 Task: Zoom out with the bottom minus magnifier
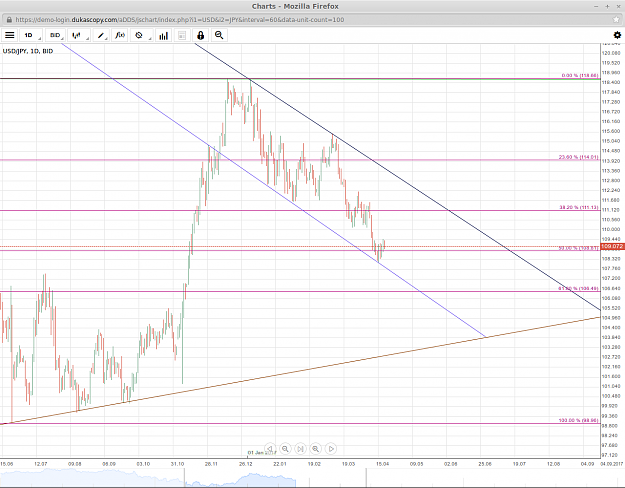(x=285, y=449)
